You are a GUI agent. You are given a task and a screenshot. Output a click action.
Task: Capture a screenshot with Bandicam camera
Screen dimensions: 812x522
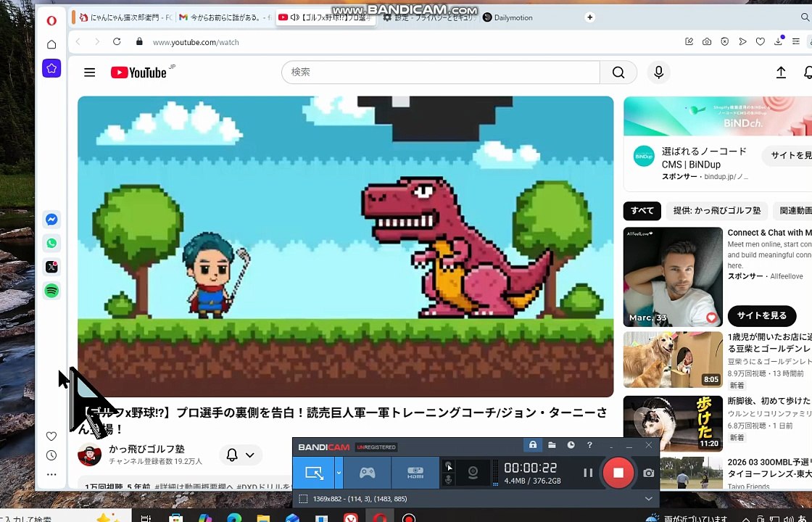[648, 473]
